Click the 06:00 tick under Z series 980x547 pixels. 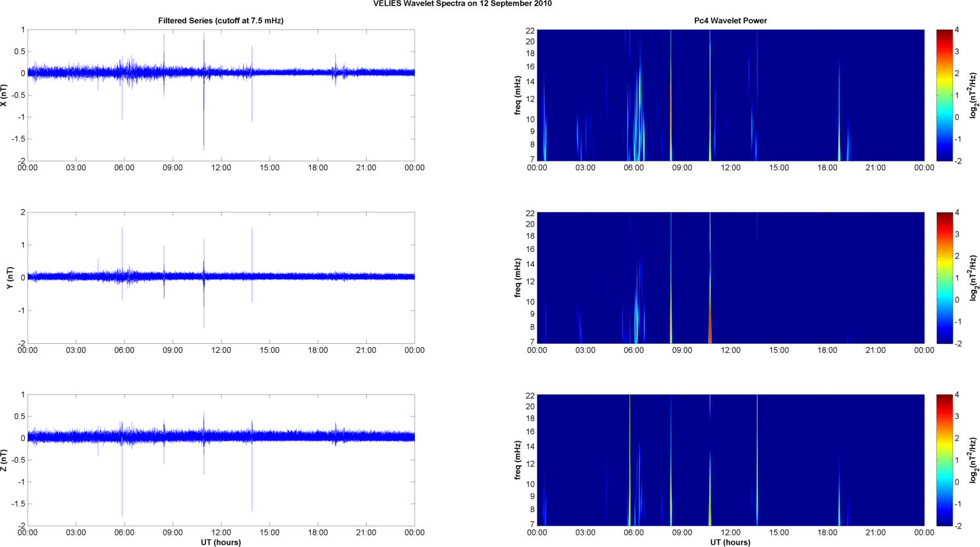(x=124, y=532)
